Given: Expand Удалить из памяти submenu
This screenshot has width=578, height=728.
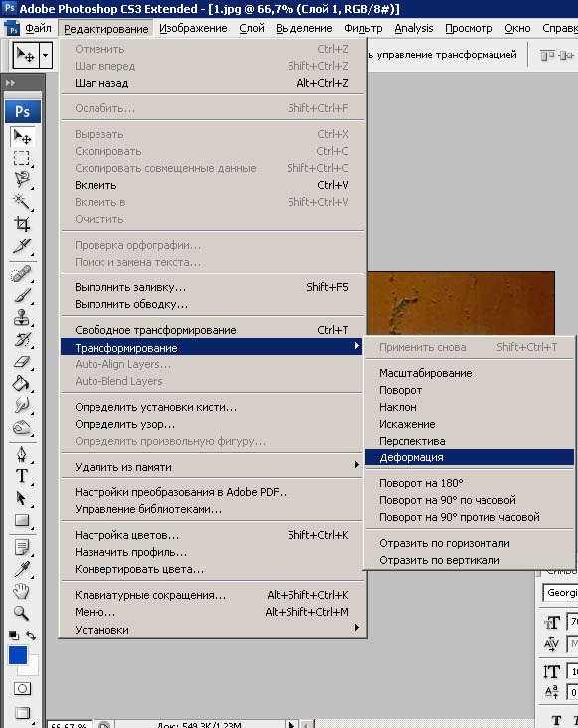Looking at the screenshot, I should point(356,464).
